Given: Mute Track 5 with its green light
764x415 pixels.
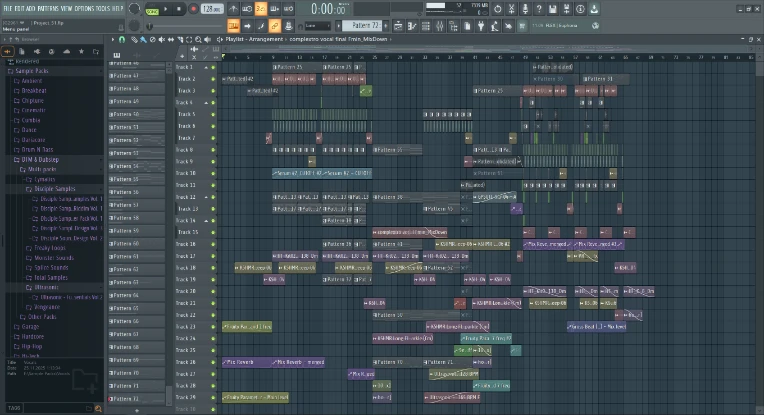Looking at the screenshot, I should pyautogui.click(x=213, y=114).
